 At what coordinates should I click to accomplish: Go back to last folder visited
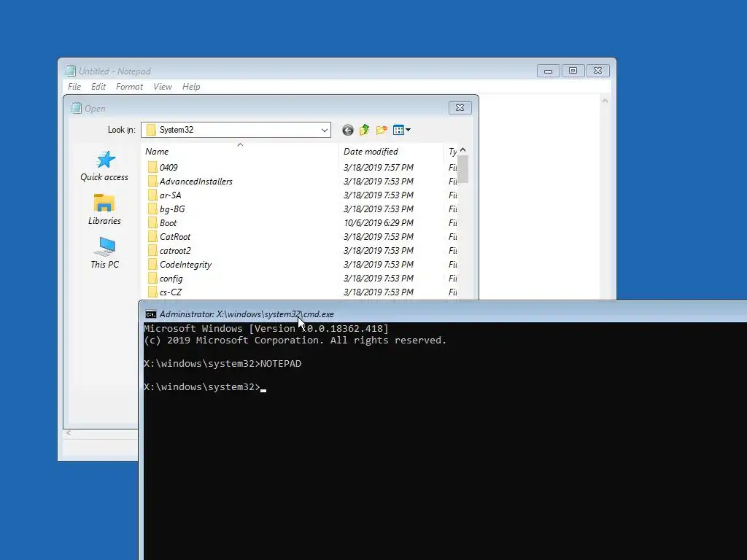(x=348, y=130)
